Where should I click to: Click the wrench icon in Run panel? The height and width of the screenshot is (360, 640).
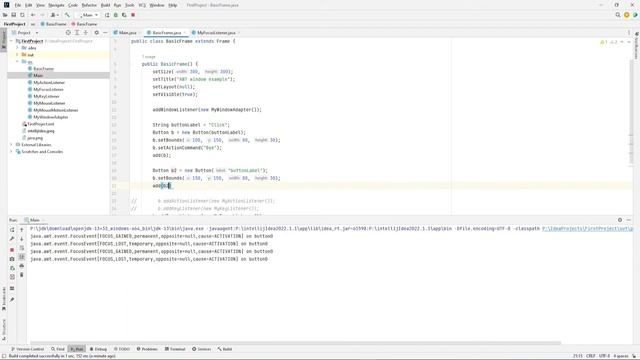pos(12,239)
